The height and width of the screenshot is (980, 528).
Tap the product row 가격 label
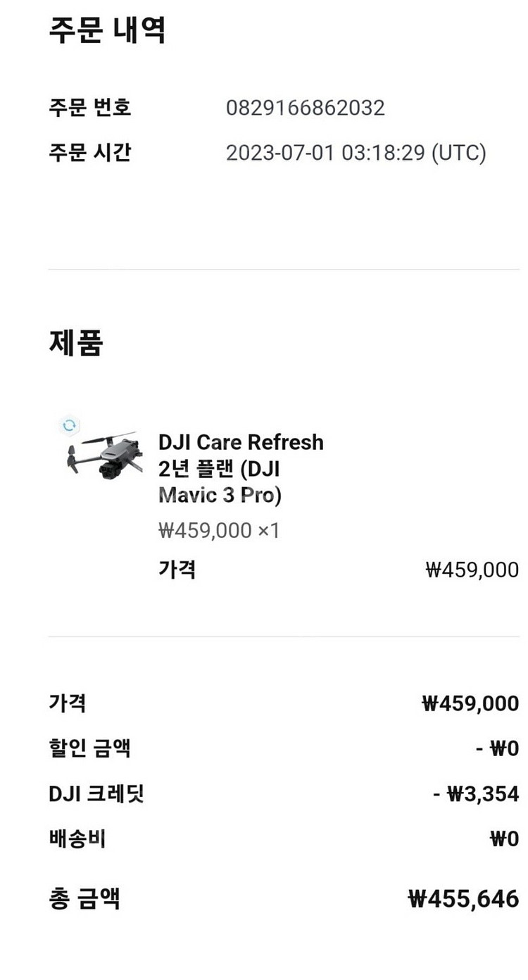(x=177, y=569)
